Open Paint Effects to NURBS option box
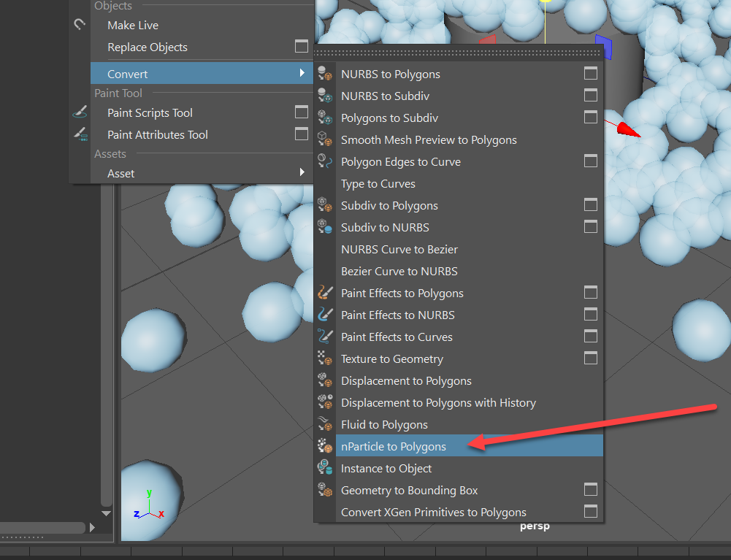The height and width of the screenshot is (560, 731). (591, 314)
